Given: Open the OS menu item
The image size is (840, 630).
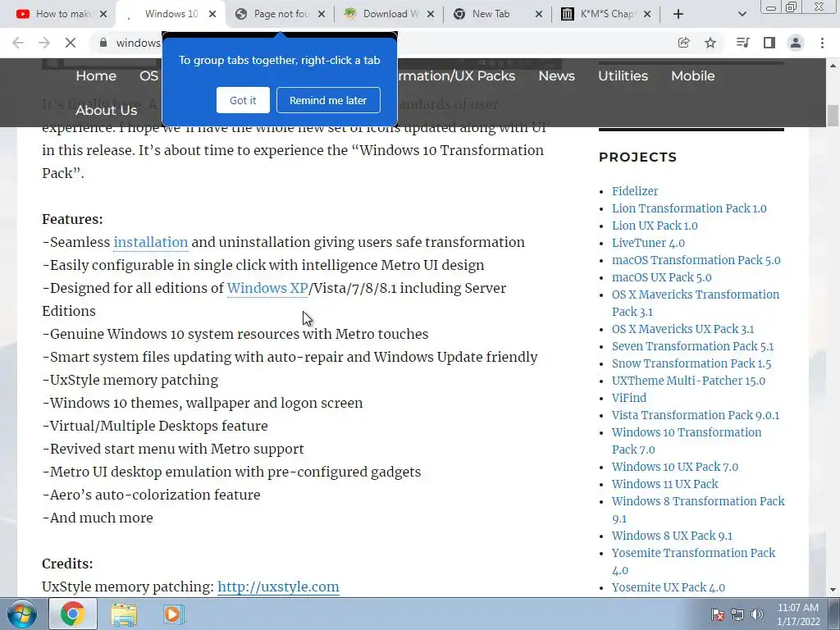Looking at the screenshot, I should coord(149,76).
